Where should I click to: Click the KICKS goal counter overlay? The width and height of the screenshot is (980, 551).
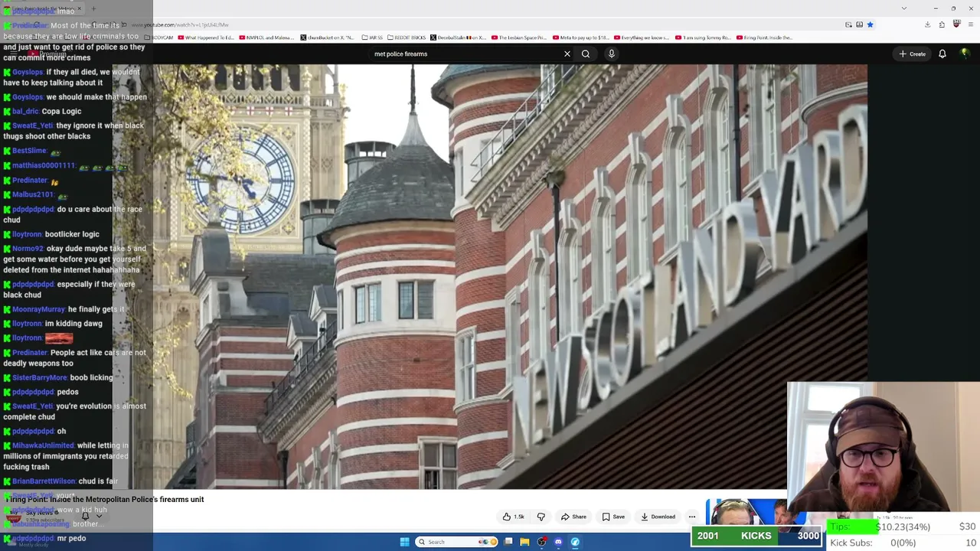point(756,536)
